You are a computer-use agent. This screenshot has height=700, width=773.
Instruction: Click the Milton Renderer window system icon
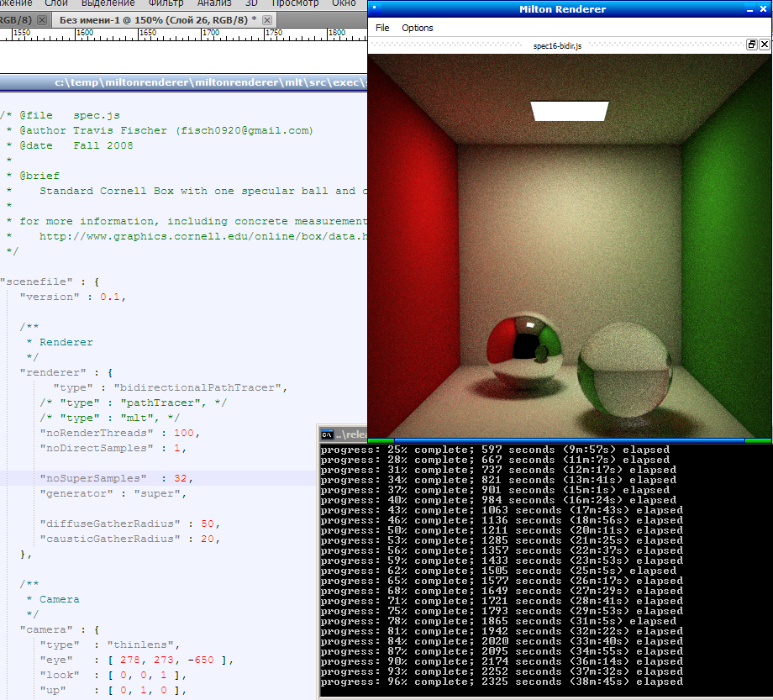(x=375, y=9)
